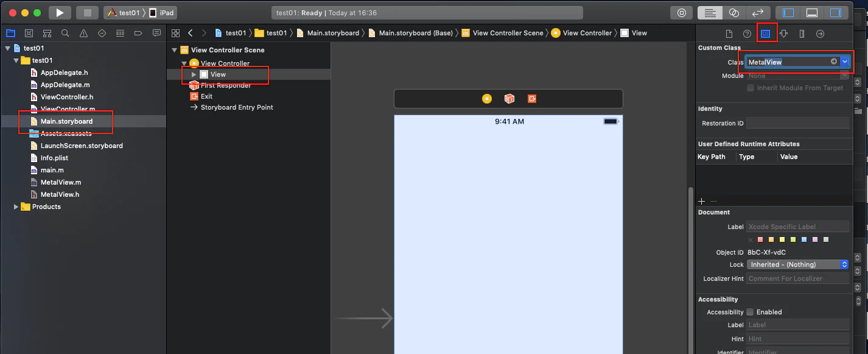Open the related items menu

click(x=176, y=33)
